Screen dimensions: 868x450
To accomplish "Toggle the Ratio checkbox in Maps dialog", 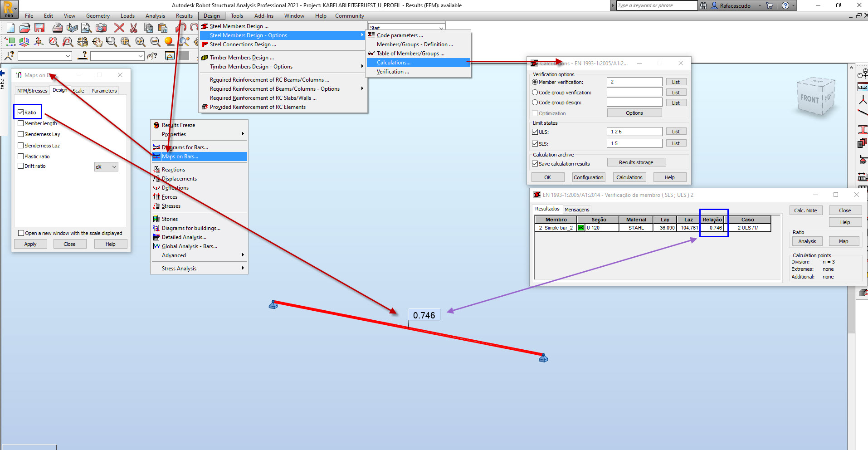I will (x=20, y=112).
